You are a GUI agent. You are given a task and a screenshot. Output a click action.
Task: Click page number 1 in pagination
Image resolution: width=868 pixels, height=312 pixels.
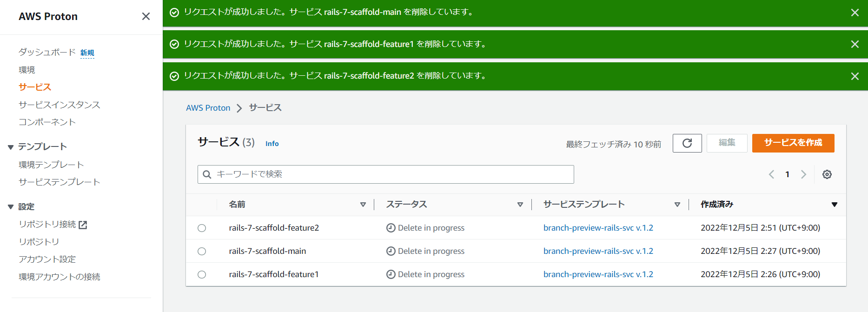point(787,174)
